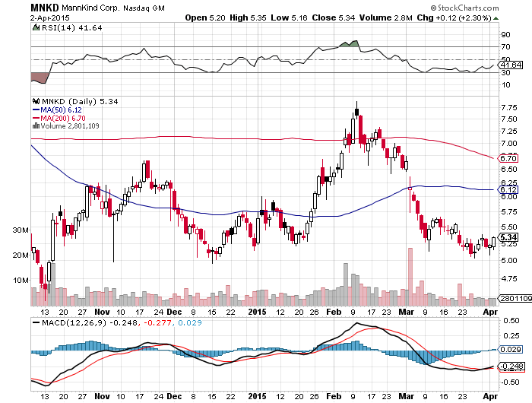Click the Nasdaq GM exchange label

pyautogui.click(x=144, y=8)
